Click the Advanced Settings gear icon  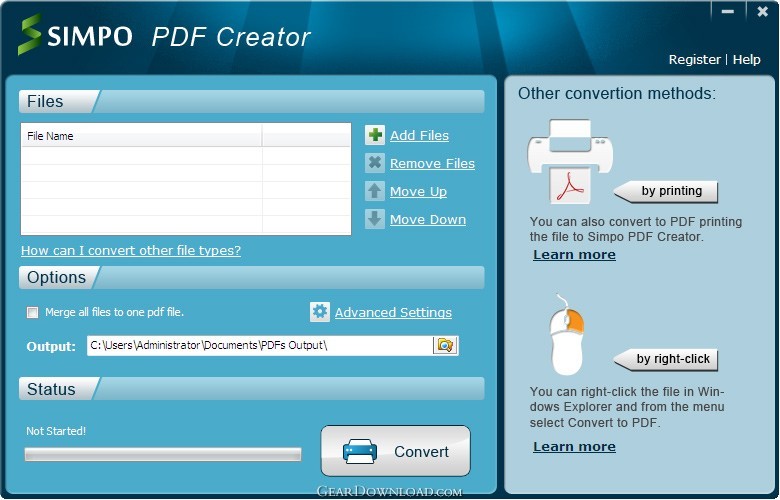click(x=319, y=312)
